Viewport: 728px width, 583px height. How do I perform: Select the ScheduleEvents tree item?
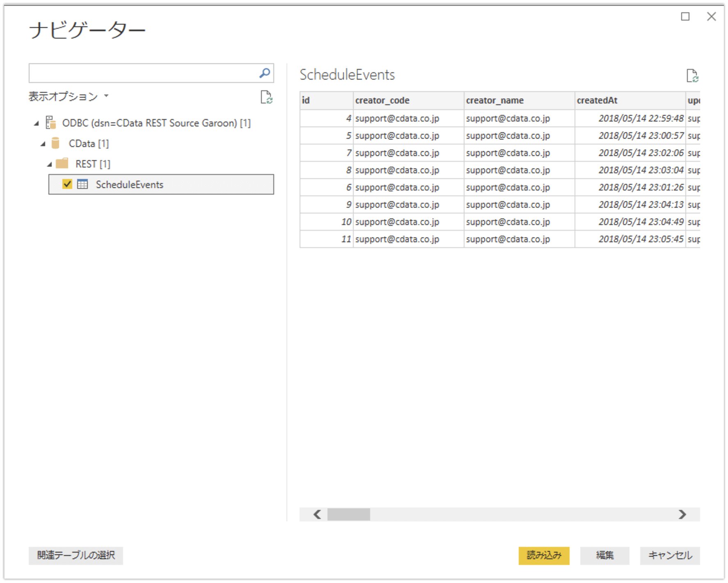point(161,184)
